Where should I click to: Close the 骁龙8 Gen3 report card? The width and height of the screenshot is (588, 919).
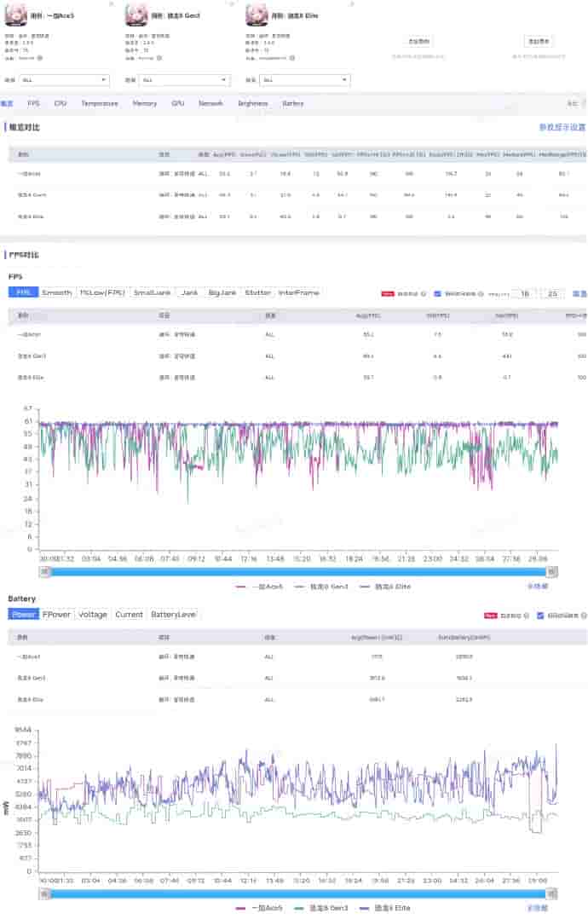point(232,4)
